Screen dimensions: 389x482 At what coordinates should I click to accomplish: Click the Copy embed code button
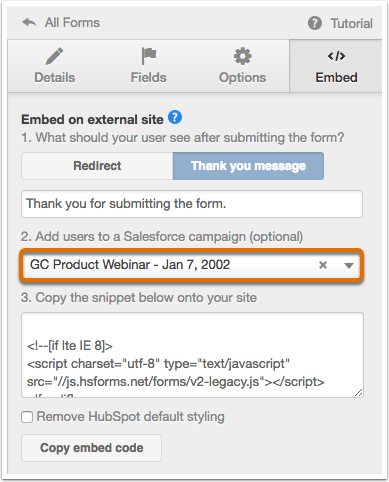[91, 448]
